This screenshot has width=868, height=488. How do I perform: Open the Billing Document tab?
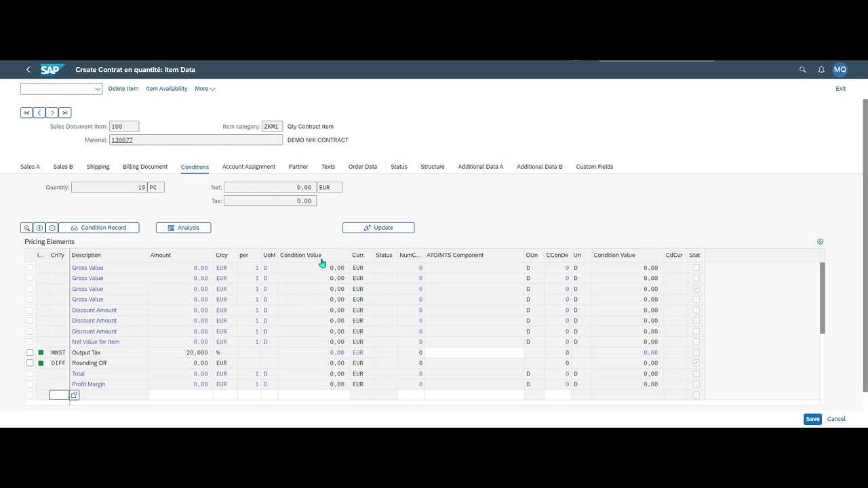coord(145,167)
